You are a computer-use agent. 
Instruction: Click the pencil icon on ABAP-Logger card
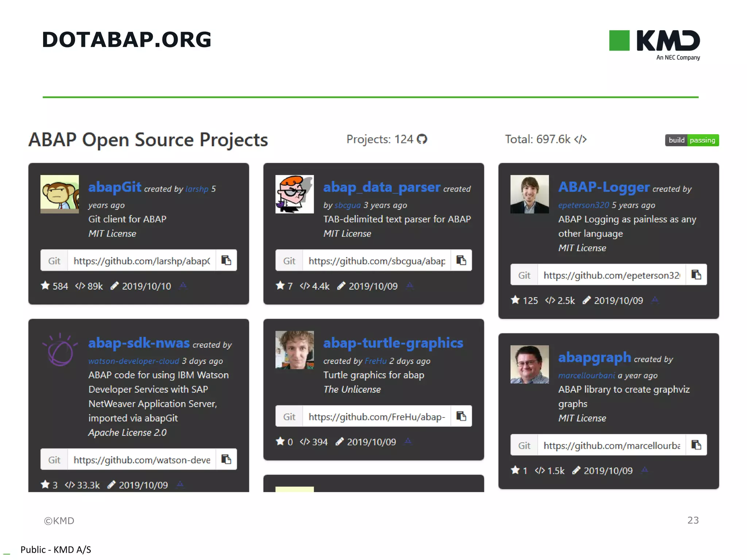click(x=587, y=300)
